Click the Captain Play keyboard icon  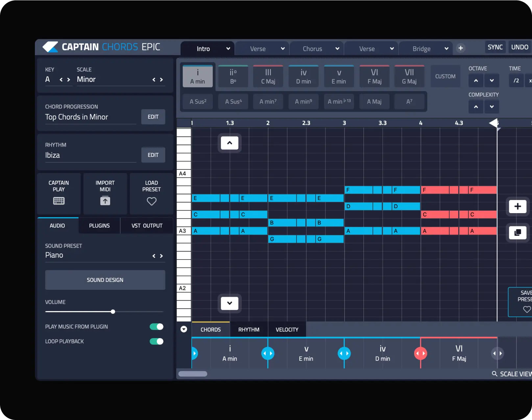[x=59, y=201]
